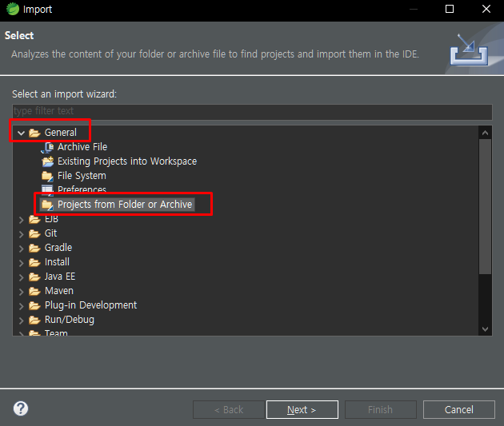Click the Plug-in Development folder icon

tap(34, 305)
